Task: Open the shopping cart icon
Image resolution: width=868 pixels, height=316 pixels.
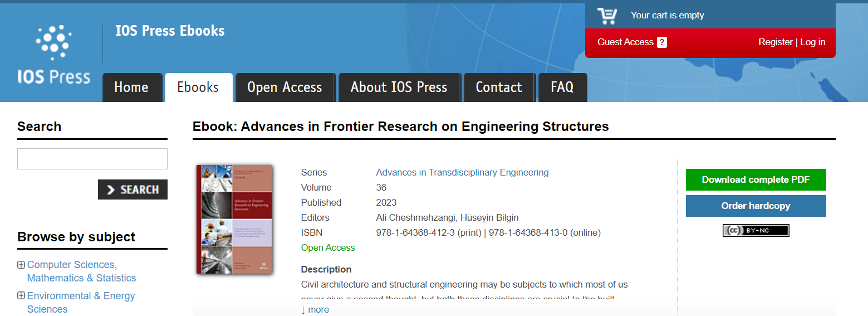Action: (607, 16)
